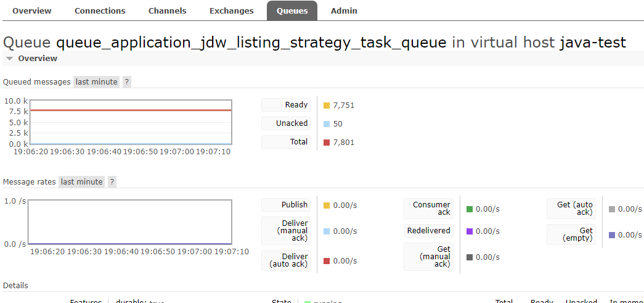This screenshot has height=303, width=644.
Task: Click the Ready legend label
Action: pos(286,105)
